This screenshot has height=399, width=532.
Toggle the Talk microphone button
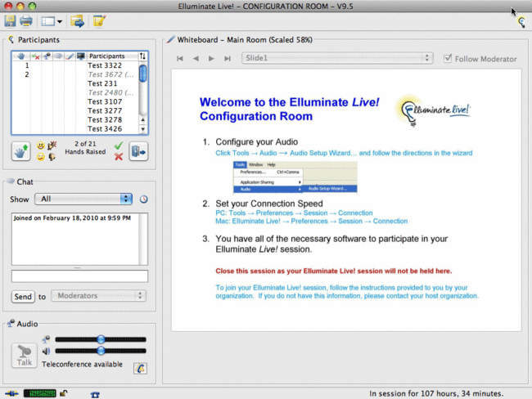click(23, 356)
